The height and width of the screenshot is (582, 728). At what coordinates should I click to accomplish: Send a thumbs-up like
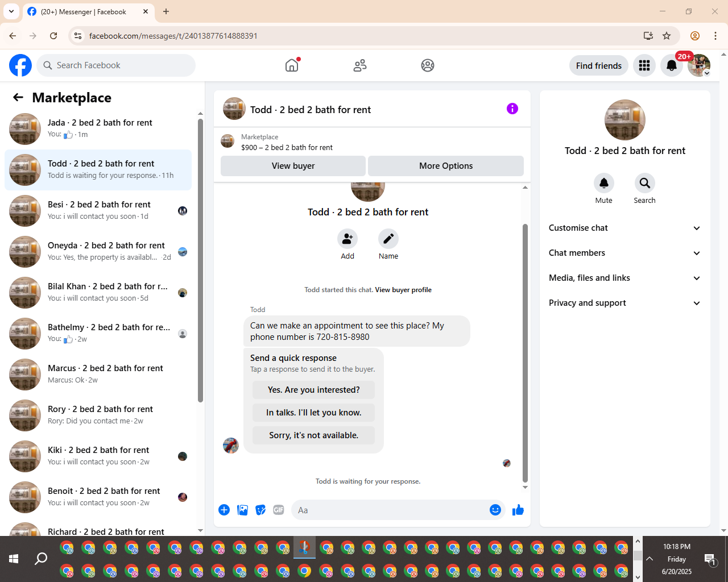pyautogui.click(x=518, y=510)
